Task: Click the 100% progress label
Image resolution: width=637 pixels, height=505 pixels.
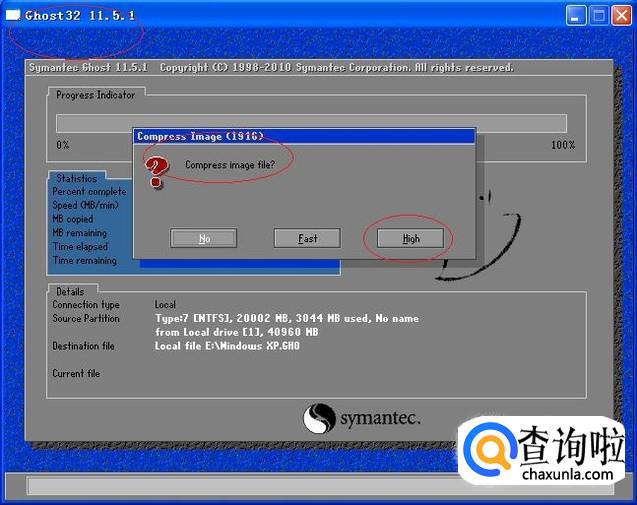Action: 563,145
